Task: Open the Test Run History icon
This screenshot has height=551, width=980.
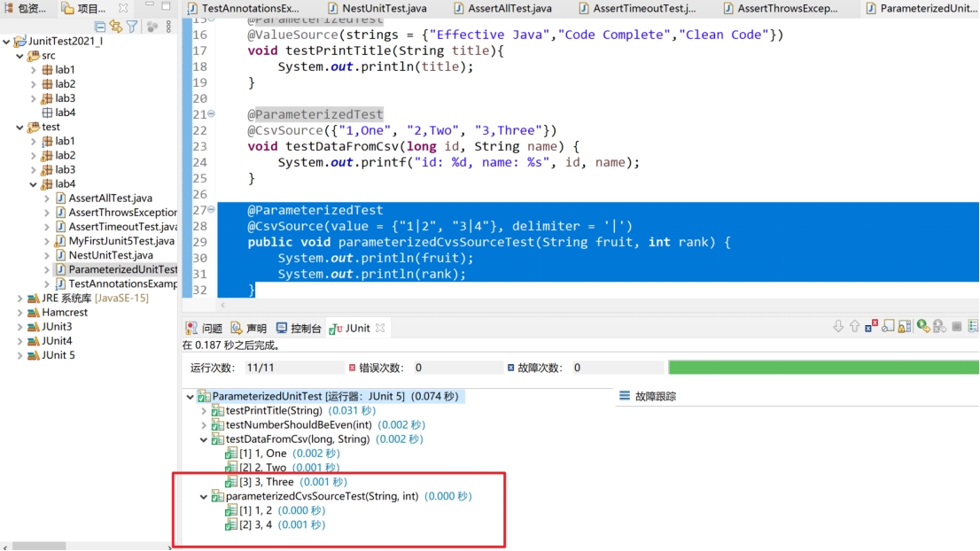Action: [974, 326]
